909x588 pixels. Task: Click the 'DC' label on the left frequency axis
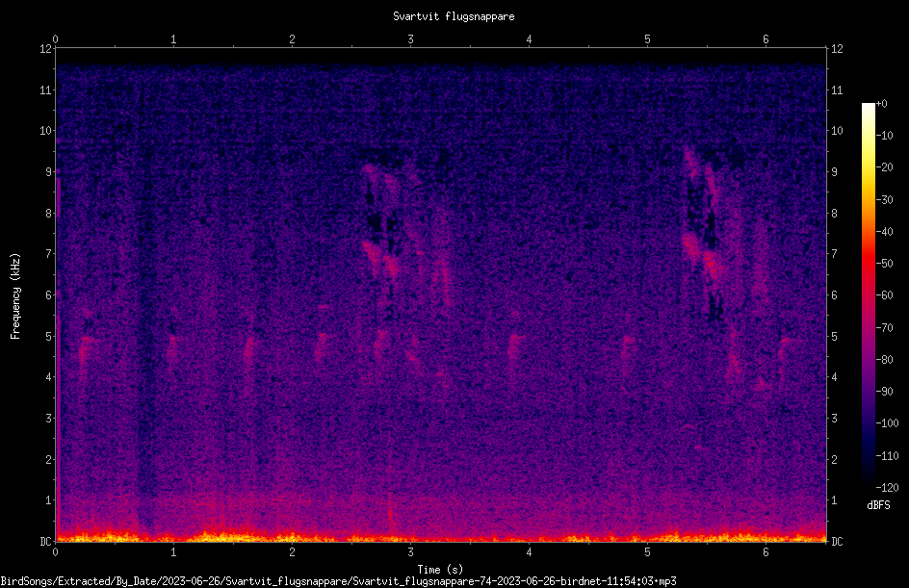(x=45, y=542)
